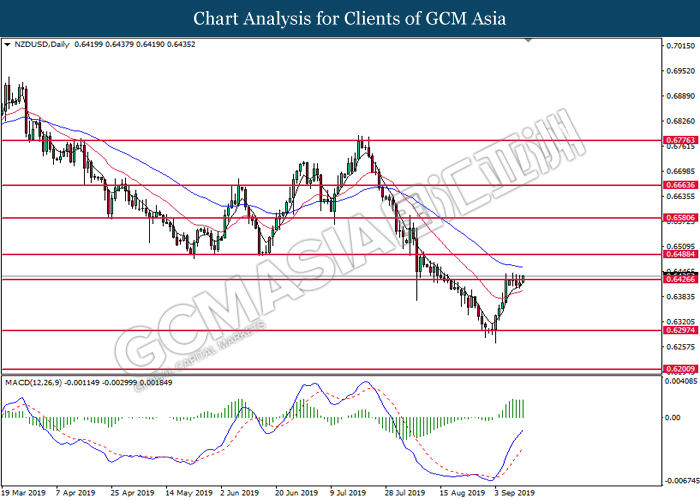This screenshot has width=700, height=500.
Task: Click the 20 Jun 2019 date label
Action: (x=296, y=493)
